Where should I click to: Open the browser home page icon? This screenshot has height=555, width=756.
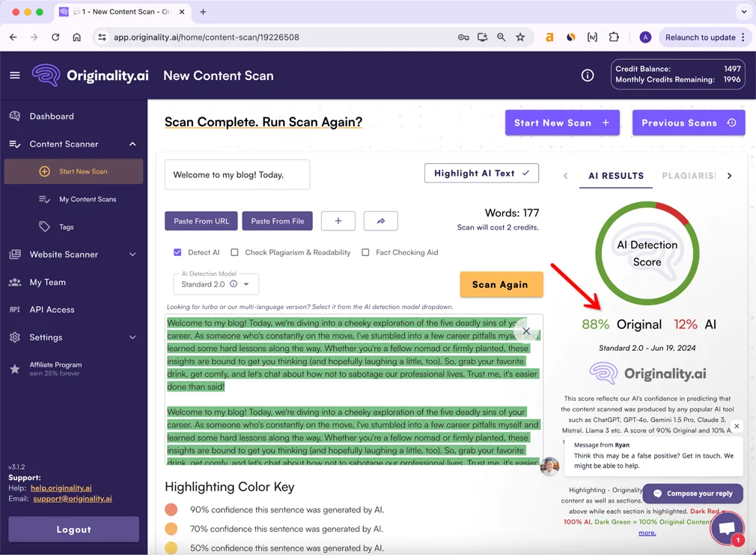[x=76, y=37]
